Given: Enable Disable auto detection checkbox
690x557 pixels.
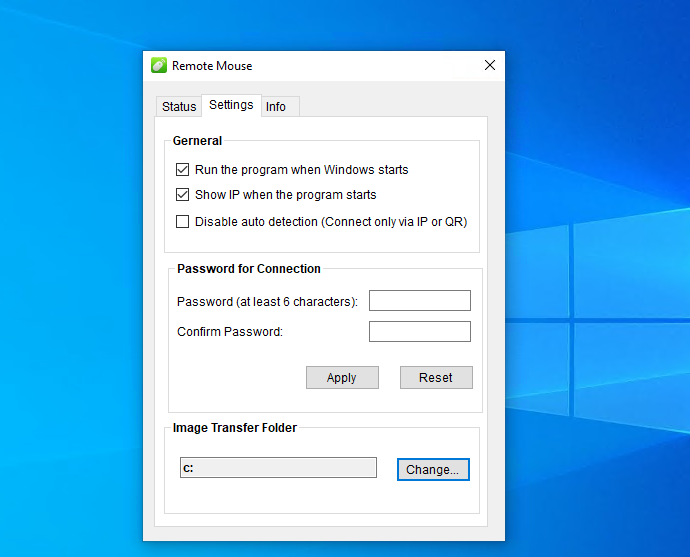Looking at the screenshot, I should point(182,222).
